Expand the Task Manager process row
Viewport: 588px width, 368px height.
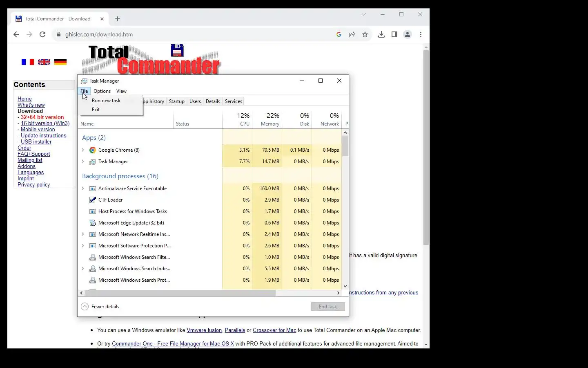point(83,162)
